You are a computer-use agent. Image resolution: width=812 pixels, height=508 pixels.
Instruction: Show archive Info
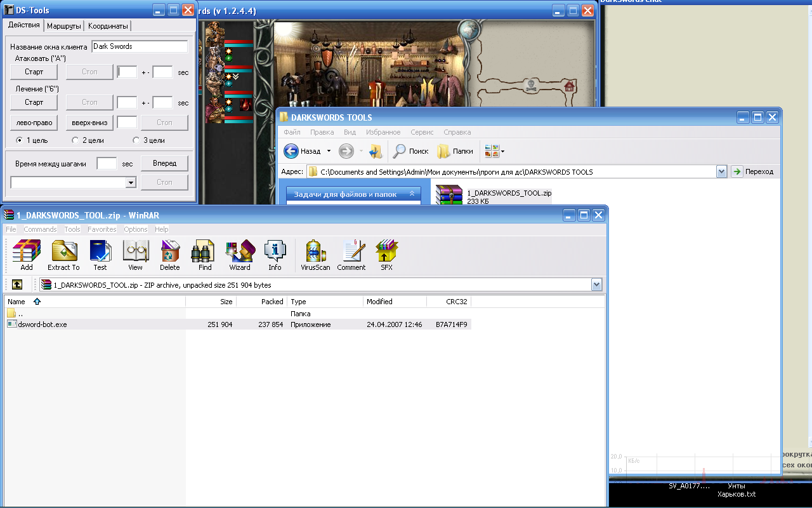275,255
